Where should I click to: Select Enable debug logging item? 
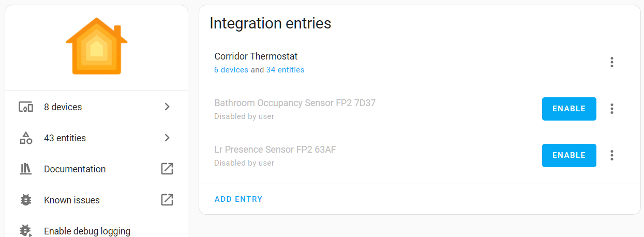[x=97, y=231]
